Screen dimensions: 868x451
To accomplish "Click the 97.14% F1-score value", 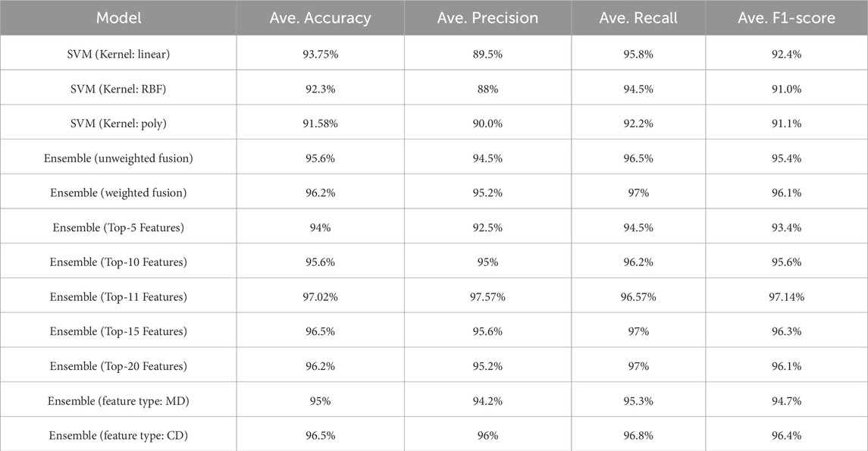I will click(786, 297).
